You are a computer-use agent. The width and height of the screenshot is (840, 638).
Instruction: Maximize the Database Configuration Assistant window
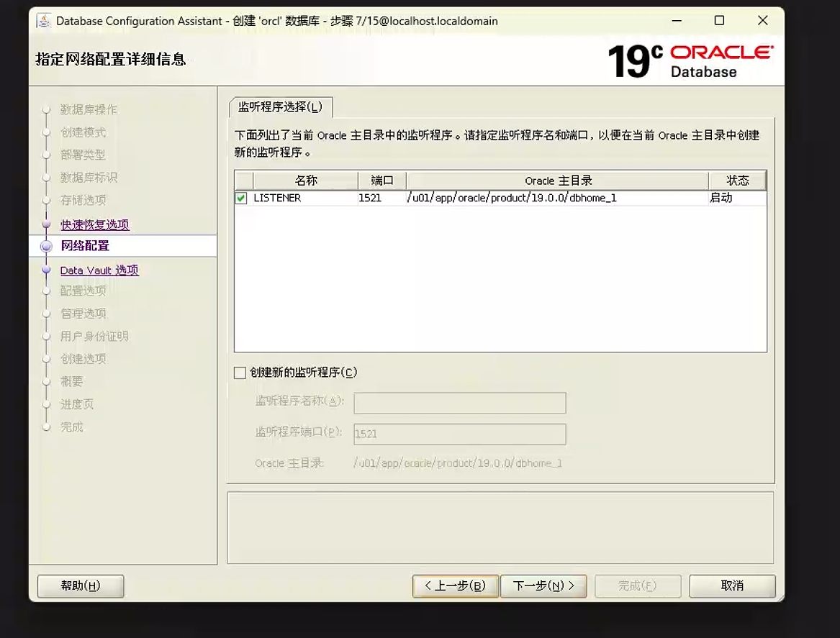coord(720,21)
